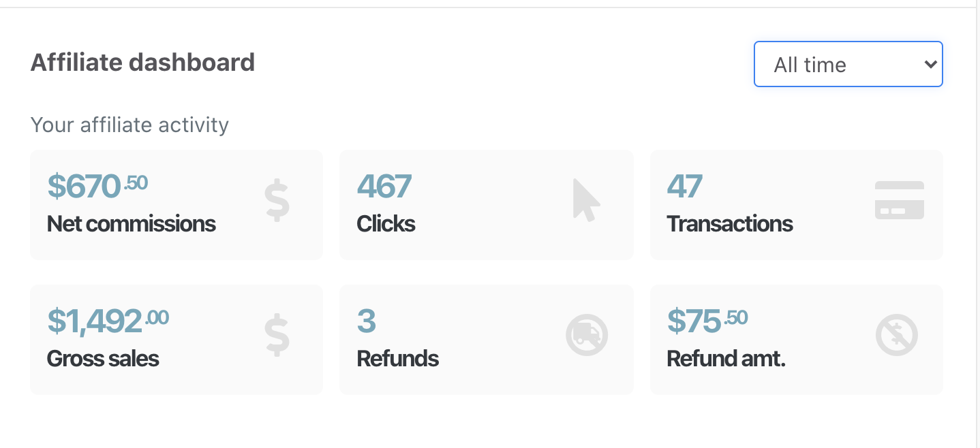This screenshot has width=980, height=448.
Task: Select the Net commissions label
Action: point(132,224)
